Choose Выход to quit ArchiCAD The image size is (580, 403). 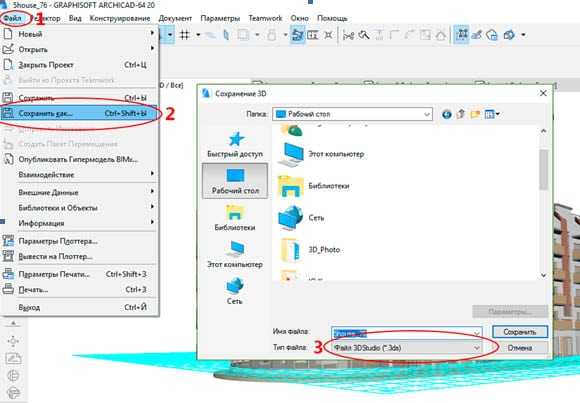79,308
